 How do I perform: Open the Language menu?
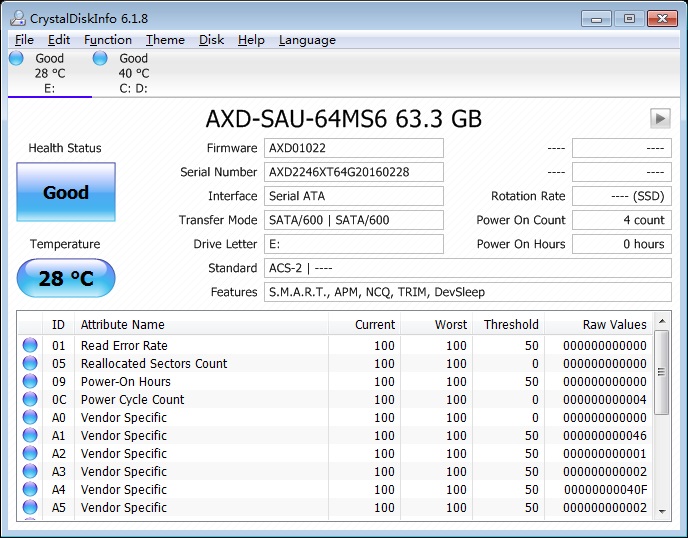click(307, 40)
